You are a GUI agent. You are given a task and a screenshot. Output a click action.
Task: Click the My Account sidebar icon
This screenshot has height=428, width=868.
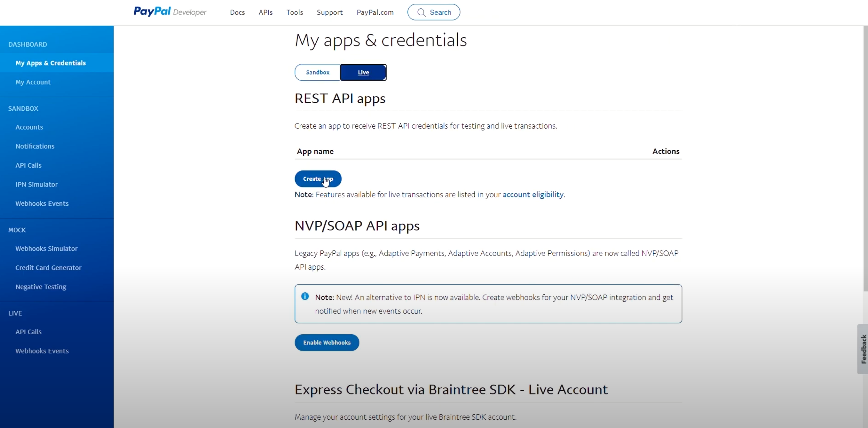[33, 82]
